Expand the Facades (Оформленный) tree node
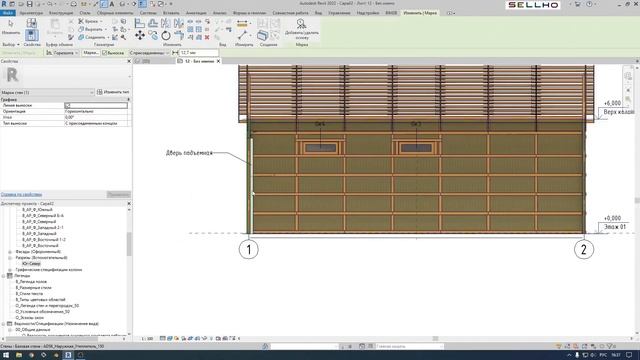Screen dimensions: 640x360 [x=10, y=252]
